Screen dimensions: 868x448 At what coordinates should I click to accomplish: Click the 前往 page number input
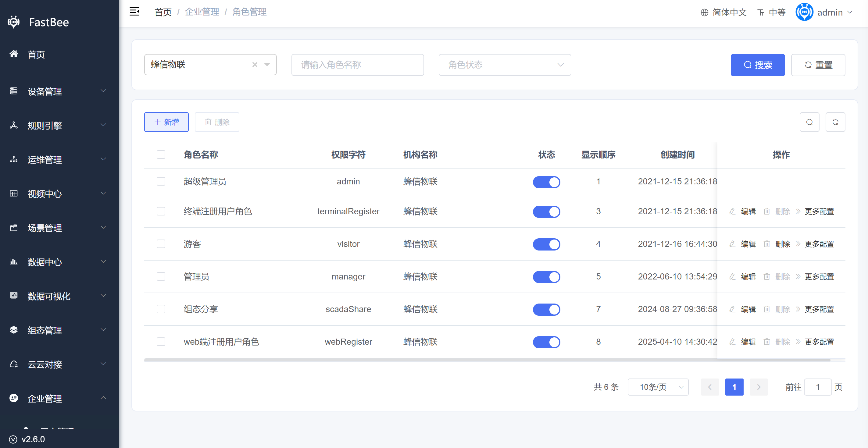[x=818, y=387]
